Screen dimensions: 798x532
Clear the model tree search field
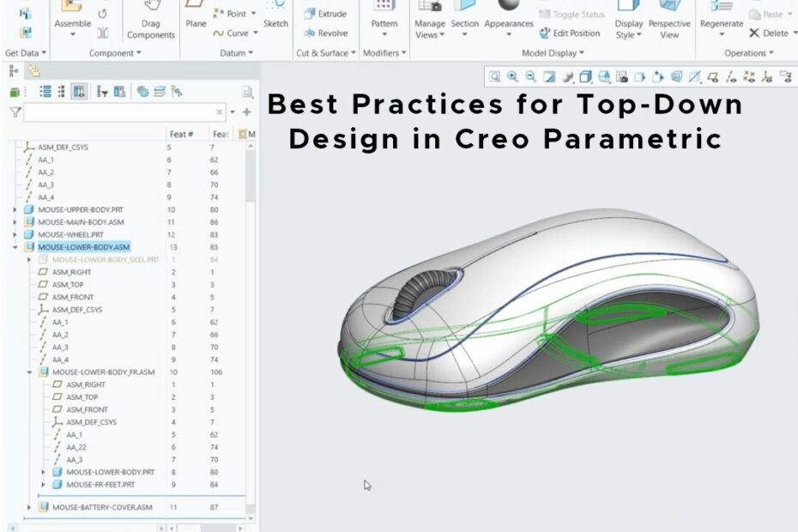(x=219, y=112)
